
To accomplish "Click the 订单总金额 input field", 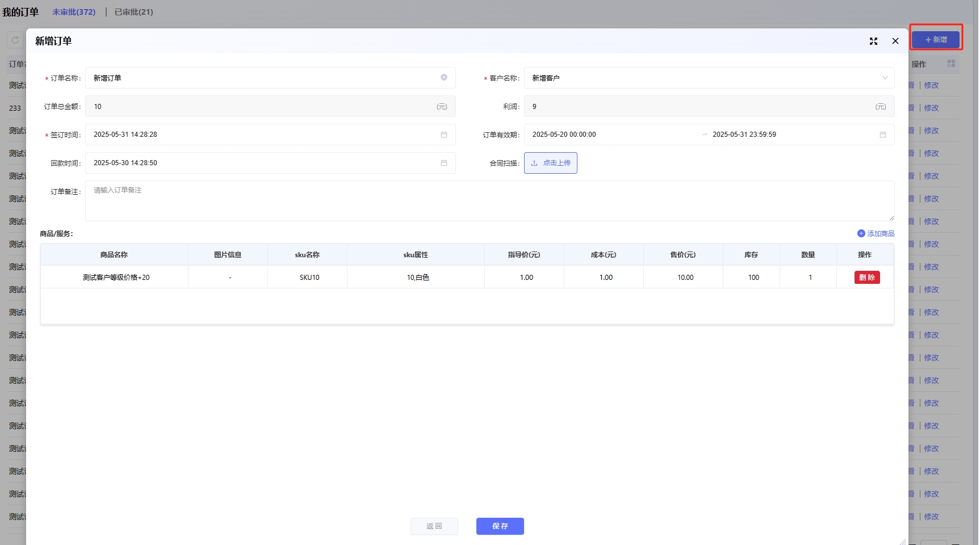I will 261,107.
